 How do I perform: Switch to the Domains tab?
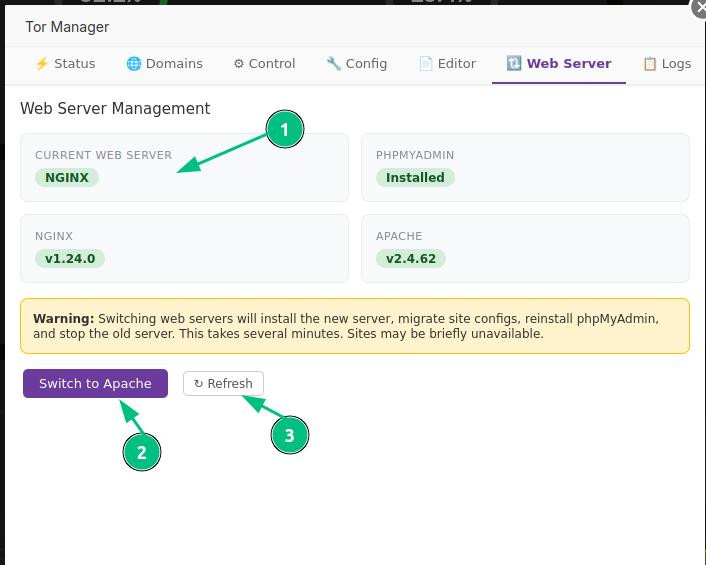[164, 63]
